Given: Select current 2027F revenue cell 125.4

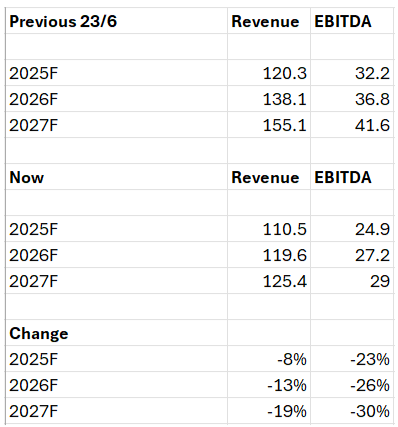Looking at the screenshot, I should 269,281.
